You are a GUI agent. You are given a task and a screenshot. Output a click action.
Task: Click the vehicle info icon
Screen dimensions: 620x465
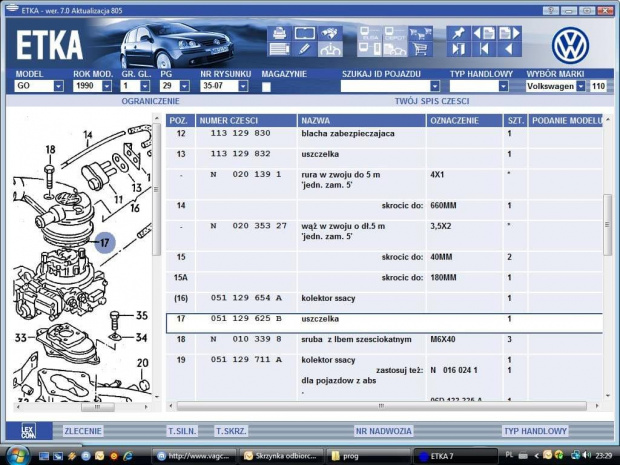(330, 49)
